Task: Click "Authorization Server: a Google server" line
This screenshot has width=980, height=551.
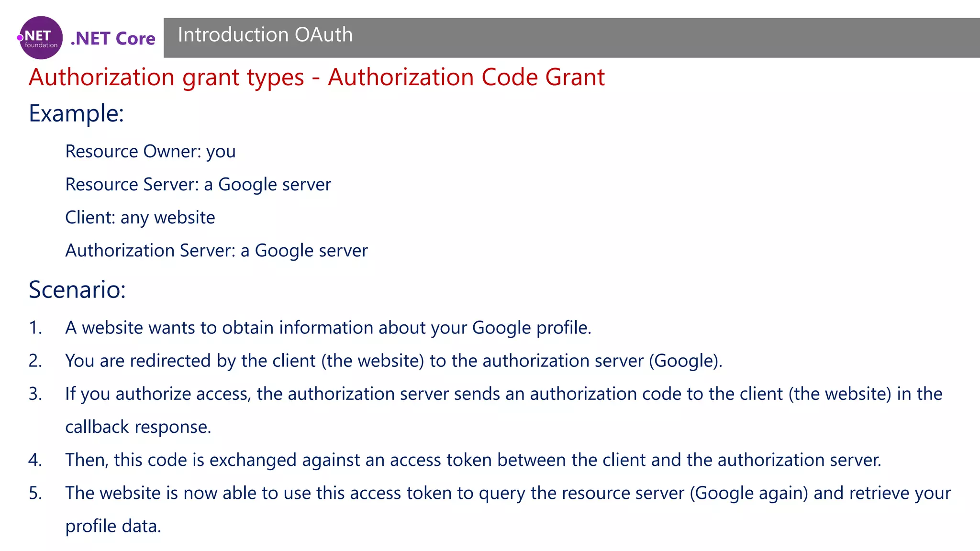Action: (216, 251)
